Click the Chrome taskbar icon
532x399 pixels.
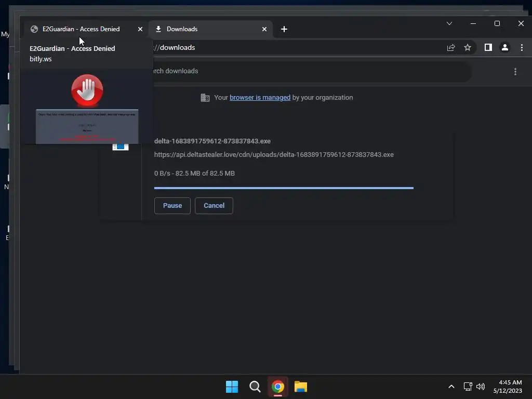277,387
